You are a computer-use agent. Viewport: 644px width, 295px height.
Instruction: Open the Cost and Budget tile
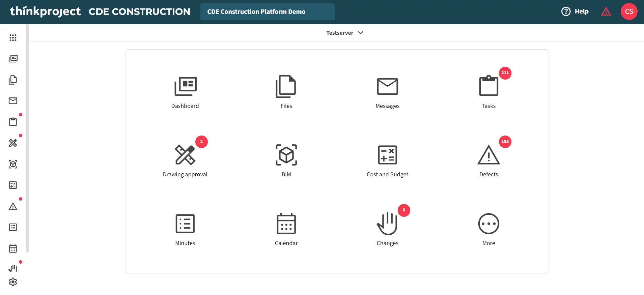(x=387, y=160)
